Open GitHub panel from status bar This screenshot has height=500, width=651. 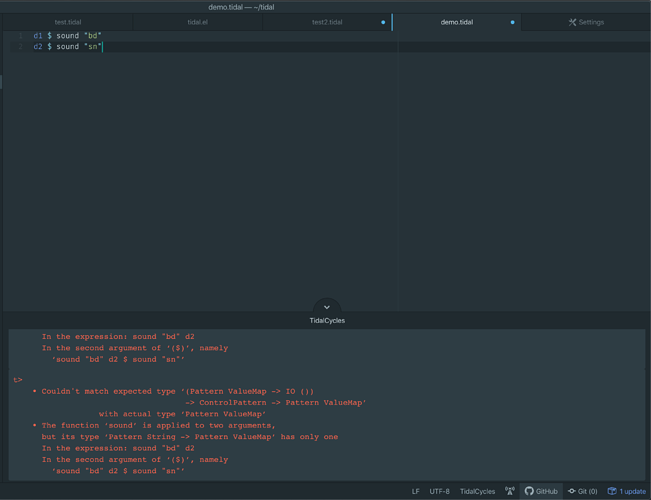[541, 491]
